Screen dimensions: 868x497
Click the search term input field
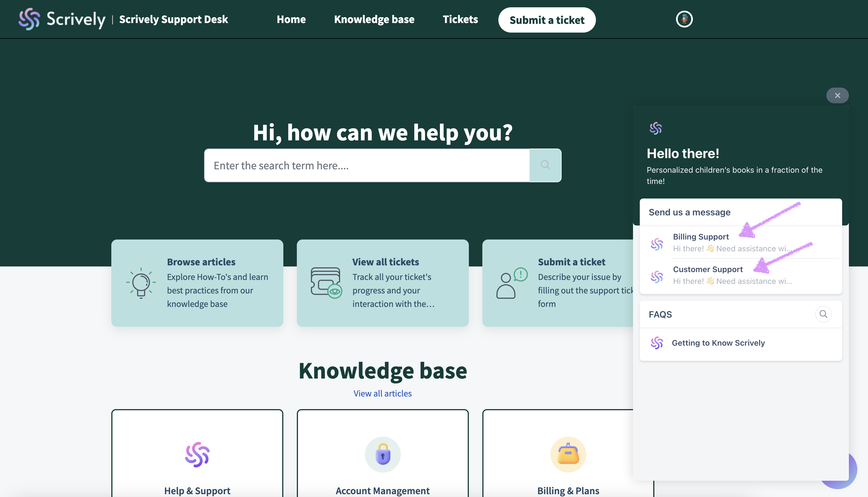coord(367,166)
